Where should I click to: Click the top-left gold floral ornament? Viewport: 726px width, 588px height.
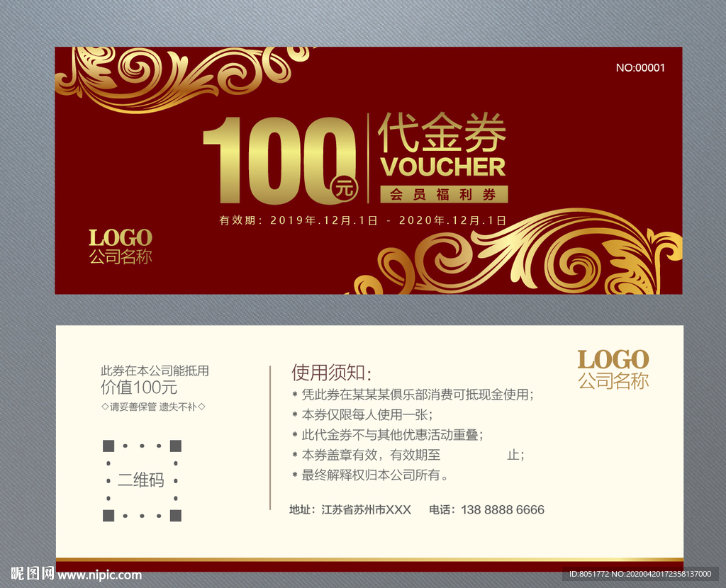[185, 79]
